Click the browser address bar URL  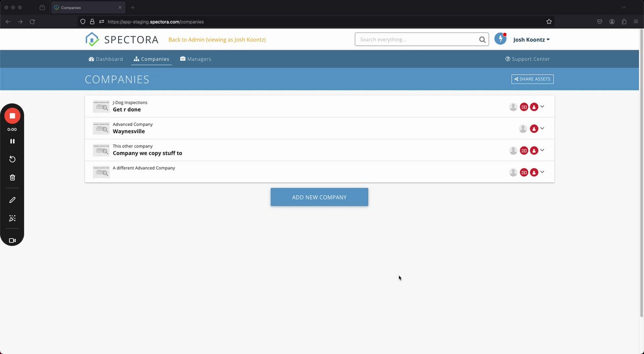tap(155, 22)
